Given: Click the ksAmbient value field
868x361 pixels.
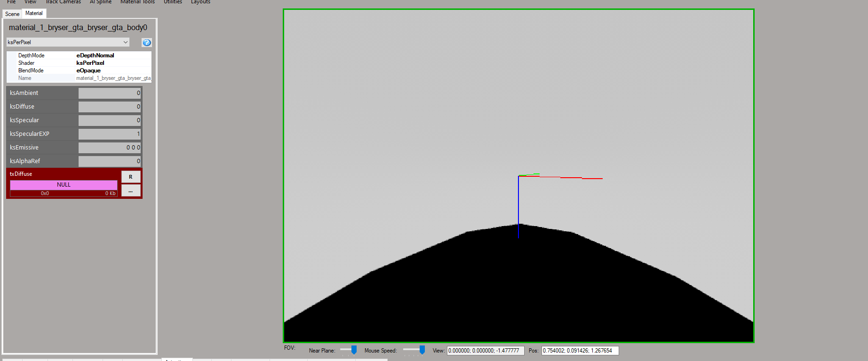Looking at the screenshot, I should click(x=110, y=93).
